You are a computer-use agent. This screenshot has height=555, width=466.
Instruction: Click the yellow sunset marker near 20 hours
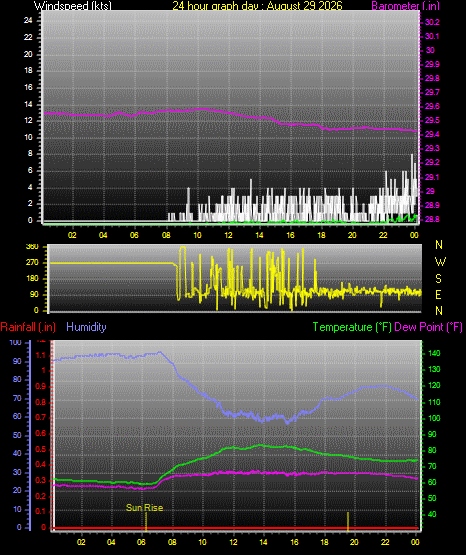coord(348,521)
